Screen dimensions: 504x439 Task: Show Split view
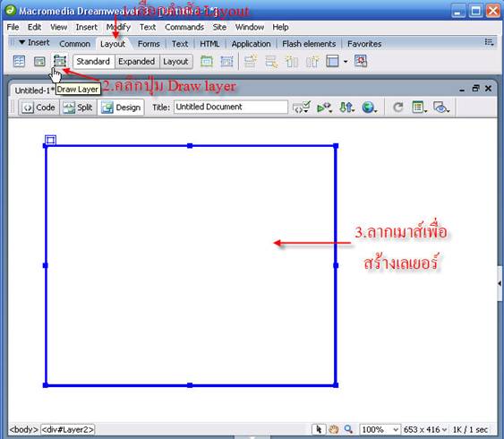[78, 108]
